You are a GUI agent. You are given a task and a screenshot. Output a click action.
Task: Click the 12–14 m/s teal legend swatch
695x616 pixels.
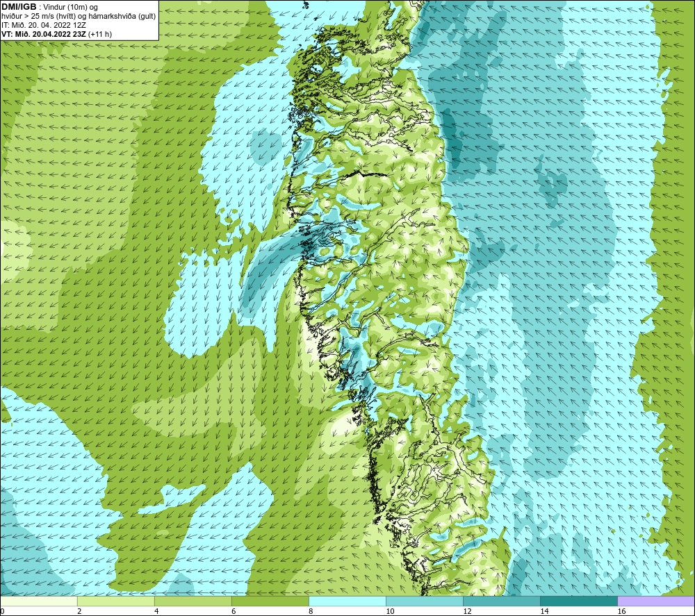pos(502,601)
